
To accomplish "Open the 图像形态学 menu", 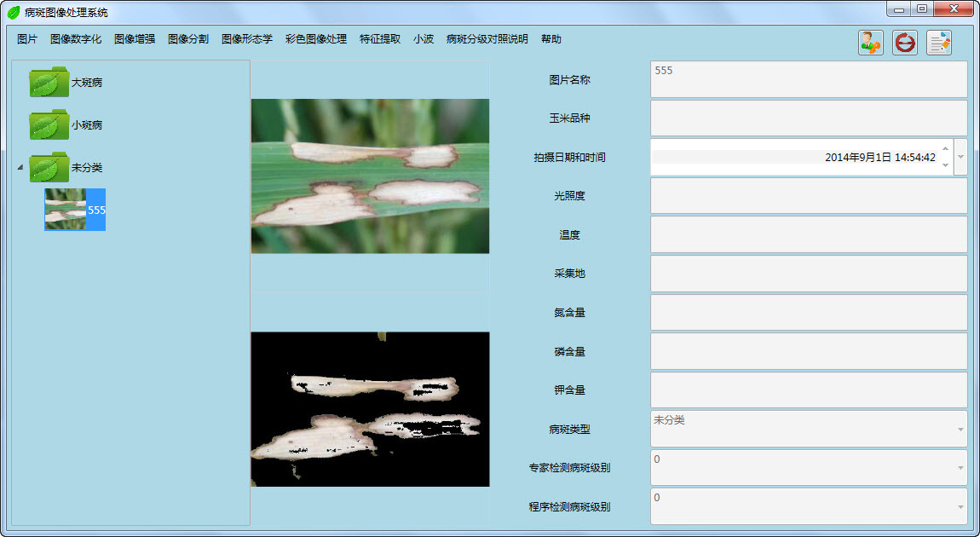I will [247, 38].
